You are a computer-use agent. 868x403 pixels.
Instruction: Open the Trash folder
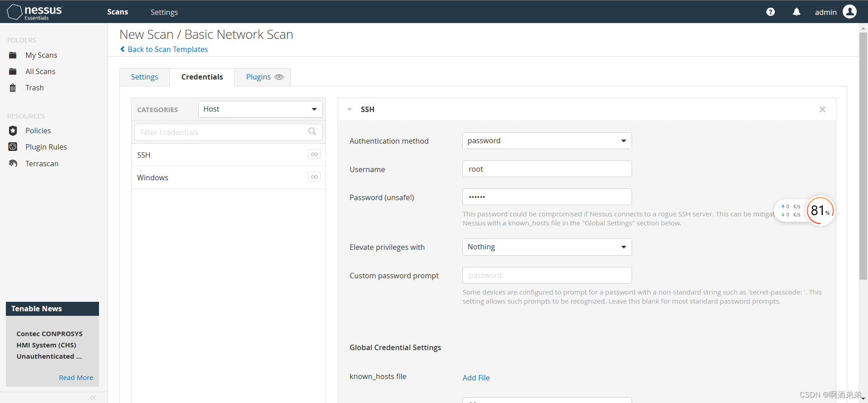[34, 88]
